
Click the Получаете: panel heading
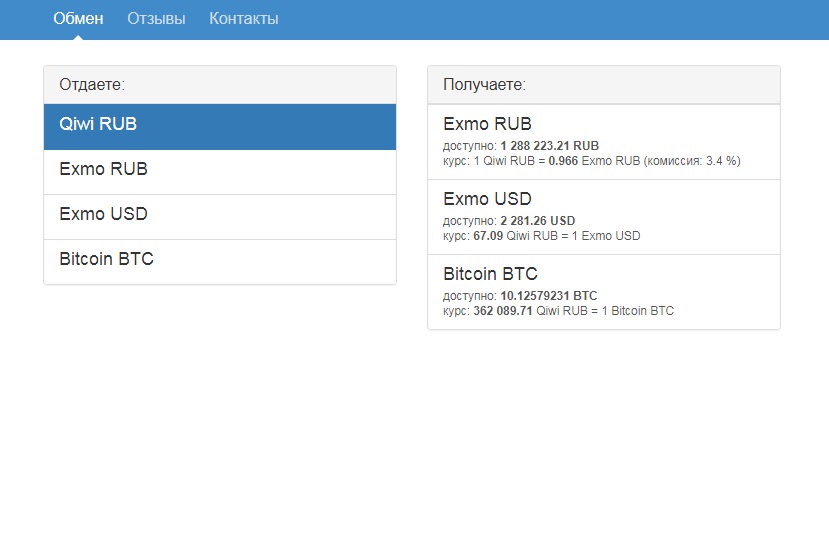pos(604,85)
